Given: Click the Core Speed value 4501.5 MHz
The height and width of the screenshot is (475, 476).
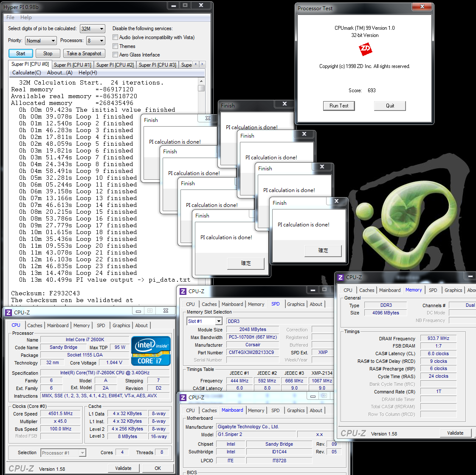Looking at the screenshot, I should pyautogui.click(x=61, y=414).
